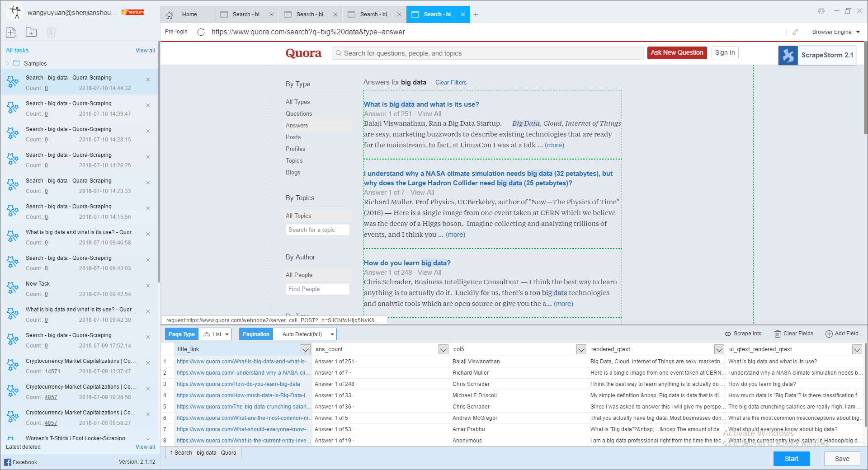Click task icon for 14:28:15 task
Image resolution: width=868 pixels, height=470 pixels.
point(13,133)
